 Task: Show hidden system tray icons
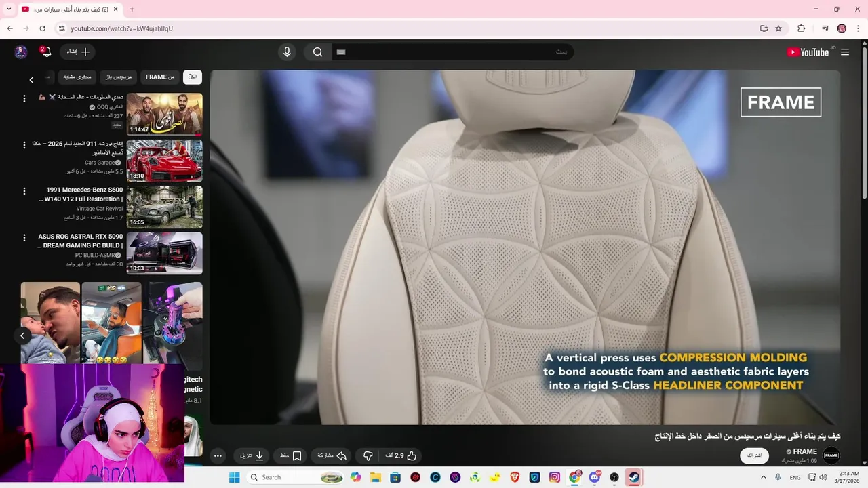point(763,477)
